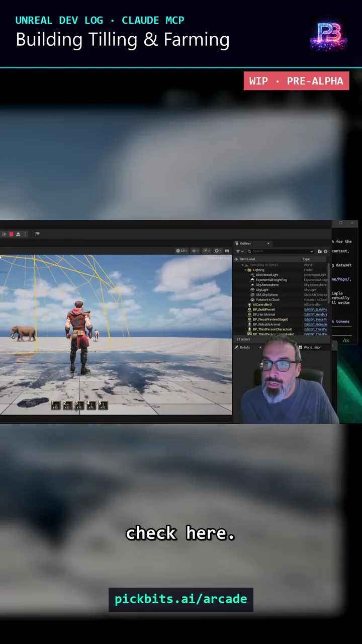This screenshot has width=362, height=644.
Task: Select the Outliner tab
Action: point(245,244)
